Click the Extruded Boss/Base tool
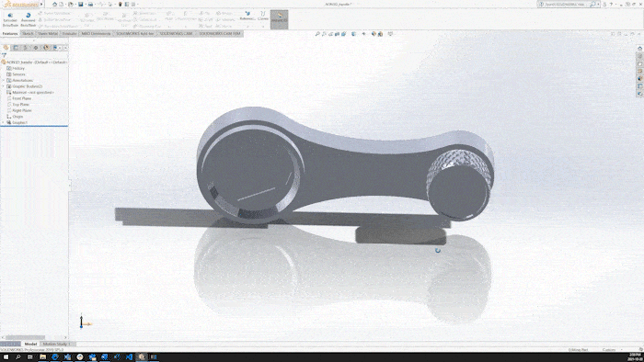 point(10,19)
